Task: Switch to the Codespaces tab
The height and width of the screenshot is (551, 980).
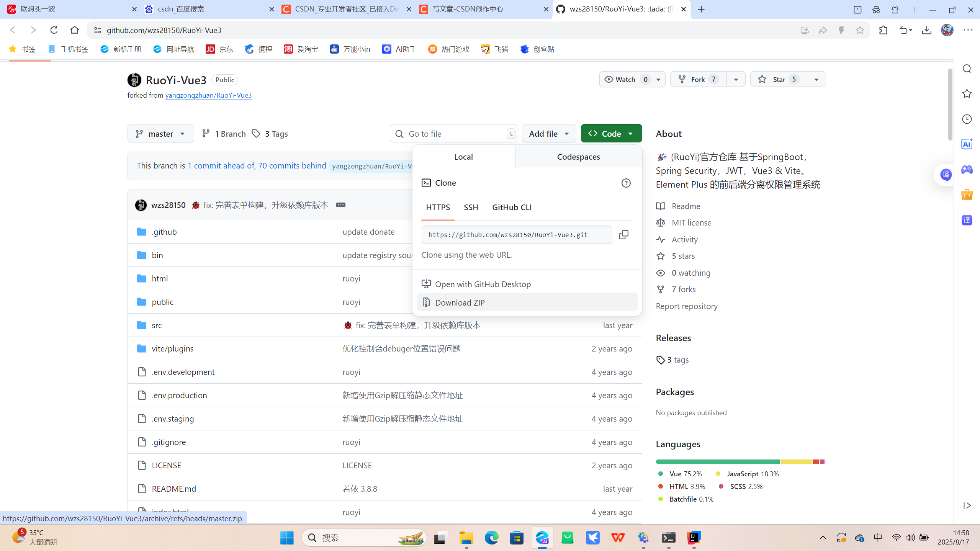Action: (x=578, y=157)
